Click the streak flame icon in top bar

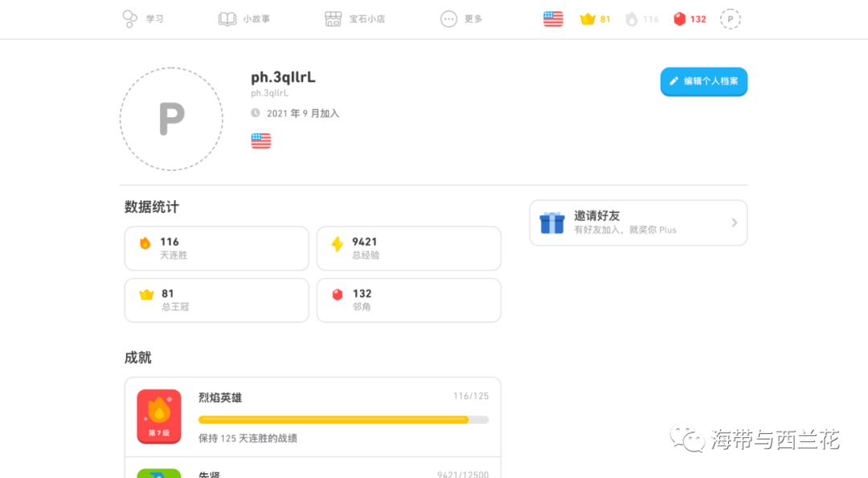(632, 19)
